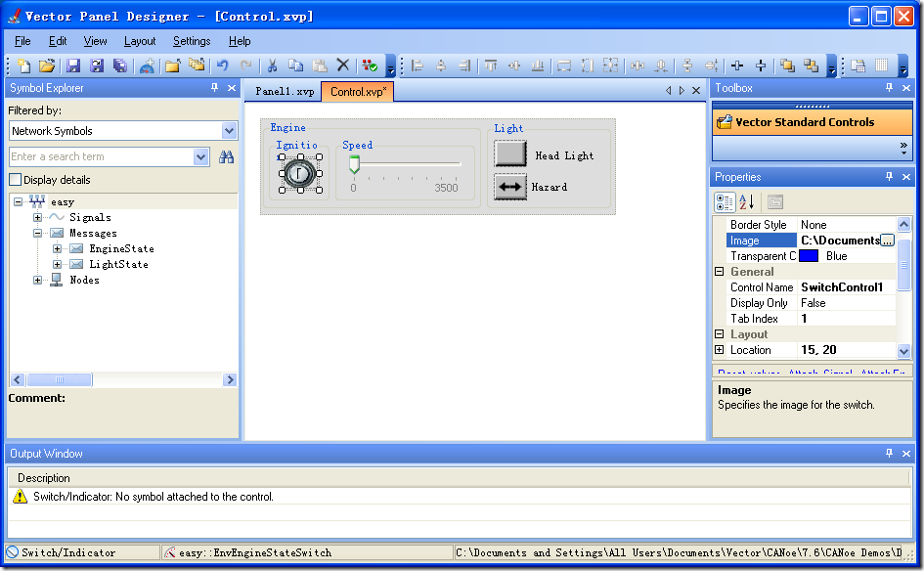Screen dimensions: 924x571
Task: Click the Cut scissors icon
Action: (x=272, y=66)
